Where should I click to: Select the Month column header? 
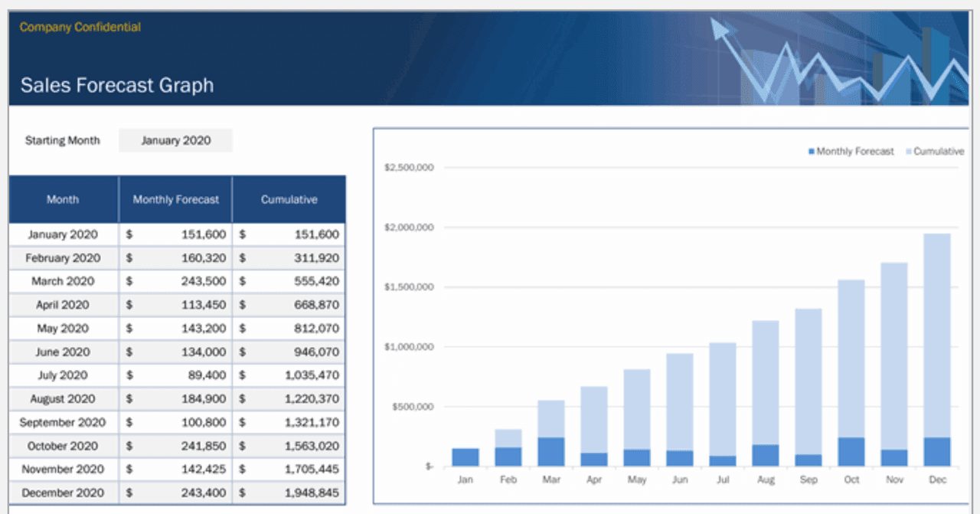tap(63, 200)
